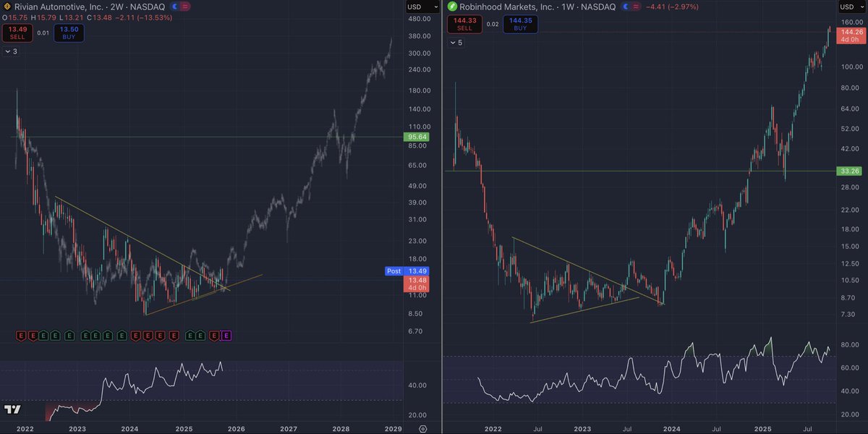
Task: Open the USD currency dropdown on Rivian chart
Action: point(423,7)
